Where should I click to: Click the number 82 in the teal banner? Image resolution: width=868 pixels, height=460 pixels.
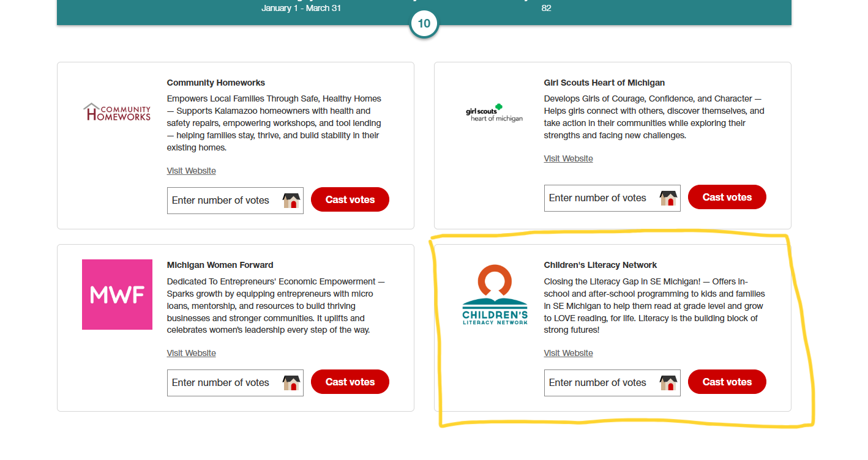(x=547, y=8)
